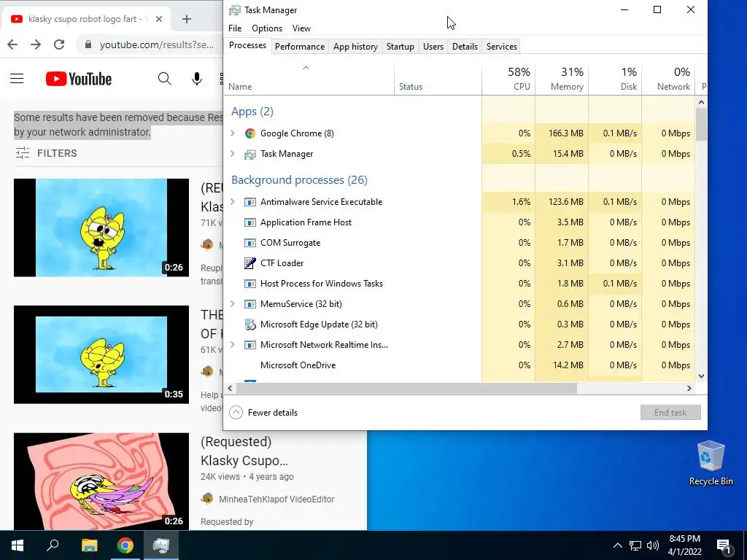Switch to the Details tab

pos(465,47)
